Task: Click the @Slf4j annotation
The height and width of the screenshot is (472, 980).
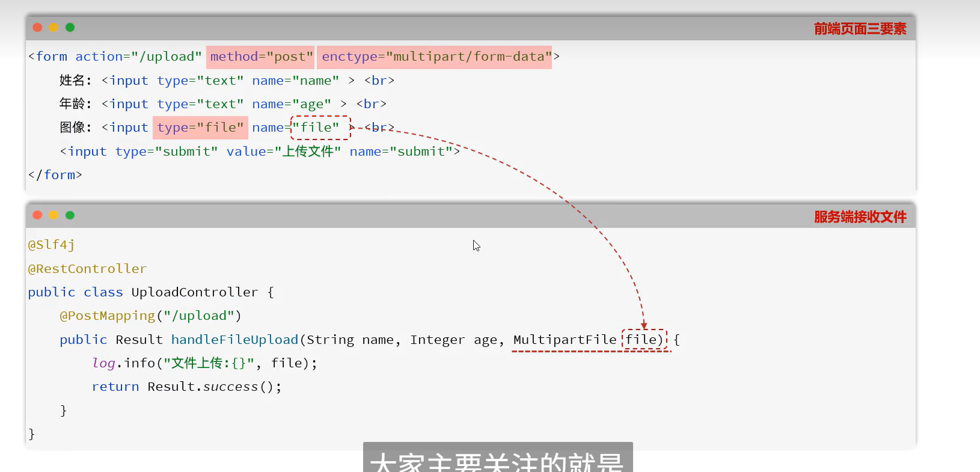Action: coord(51,245)
